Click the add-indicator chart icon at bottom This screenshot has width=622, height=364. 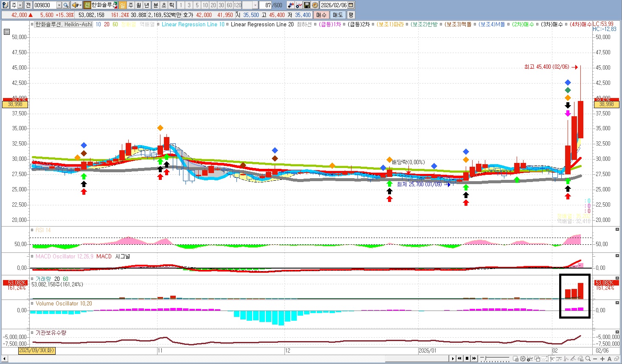(x=530, y=359)
